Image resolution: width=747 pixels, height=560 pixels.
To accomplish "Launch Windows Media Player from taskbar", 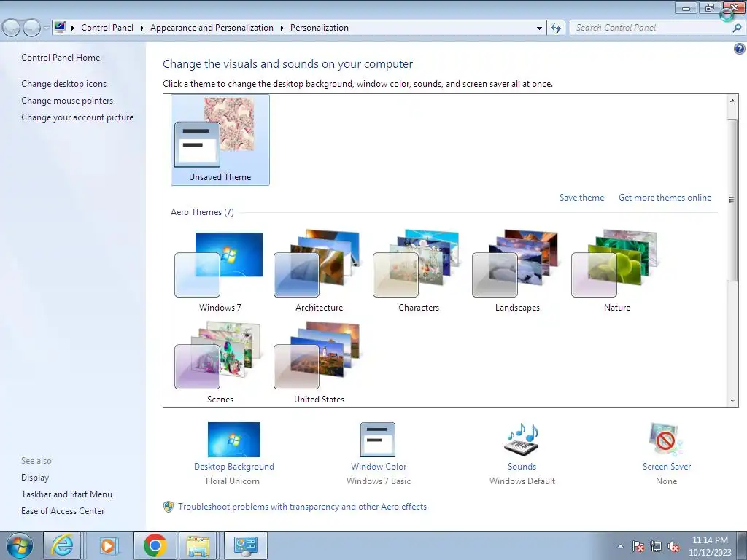I will click(x=108, y=545).
